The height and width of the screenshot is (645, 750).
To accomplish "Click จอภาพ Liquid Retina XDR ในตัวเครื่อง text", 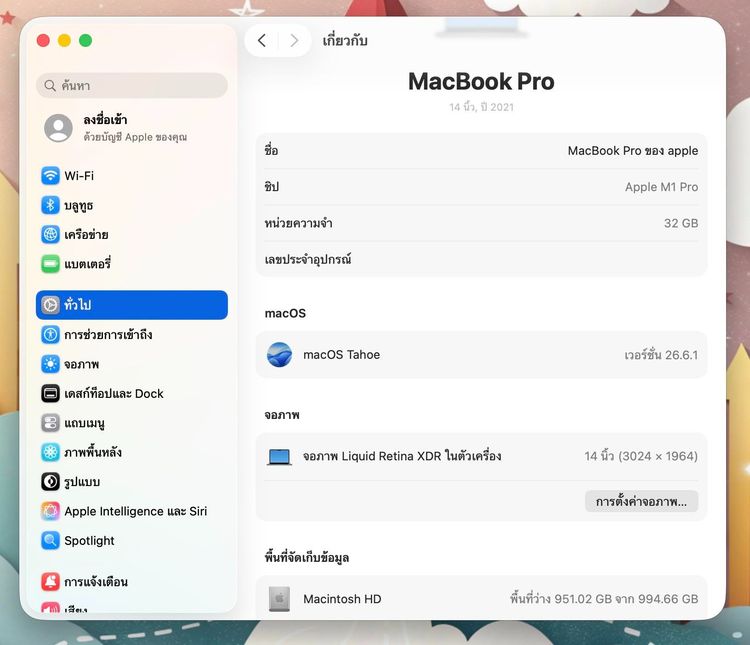I will click(x=402, y=456).
